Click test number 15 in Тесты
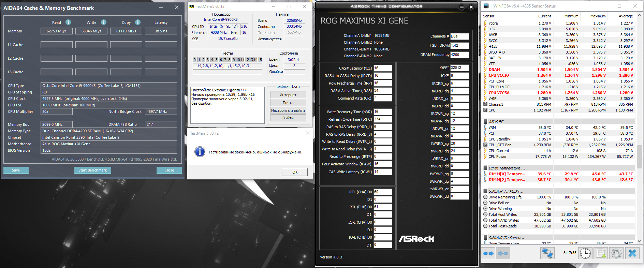 (260, 60)
